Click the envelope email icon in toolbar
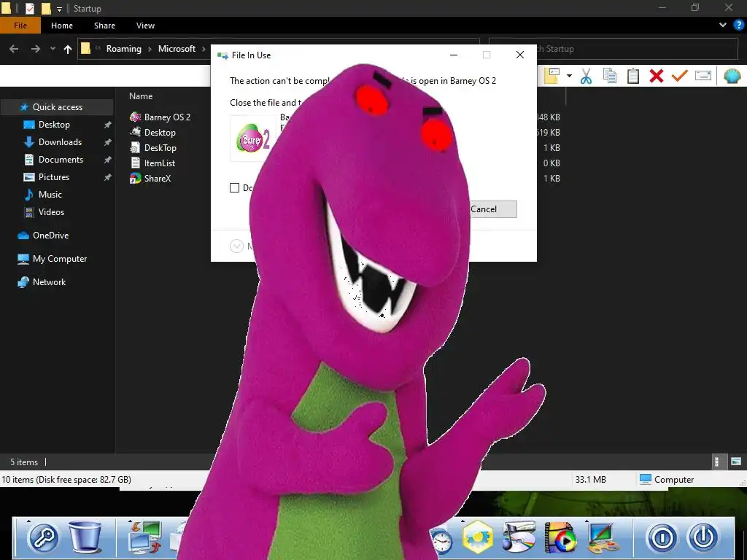 click(703, 75)
